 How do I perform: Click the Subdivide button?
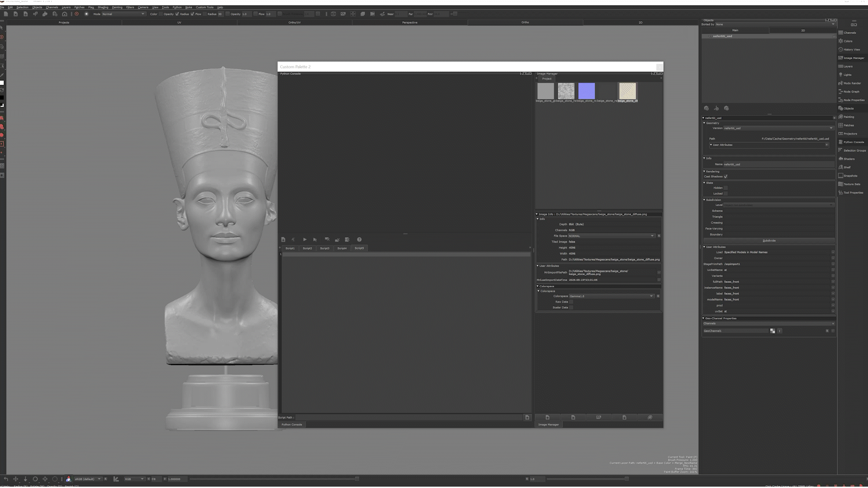pos(769,241)
